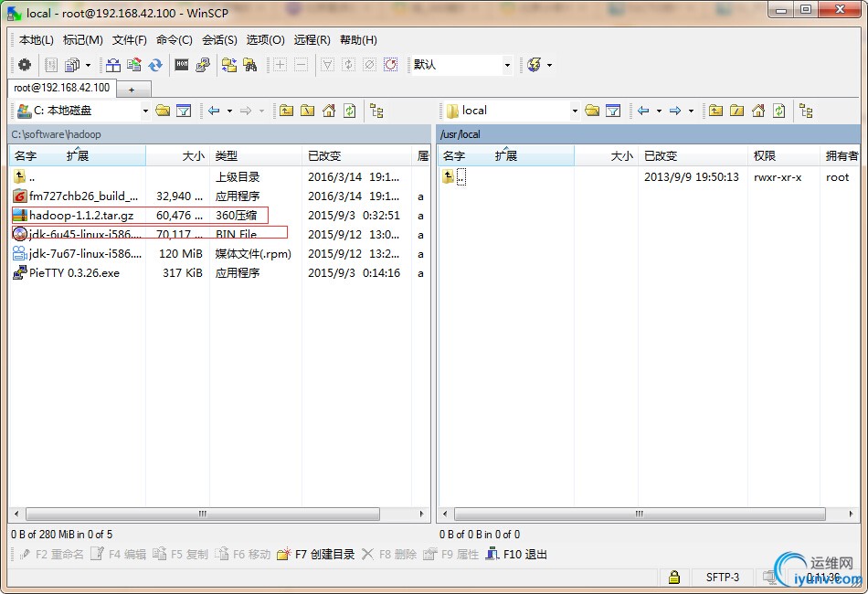This screenshot has height=594, width=868.
Task: Click F7 创建目录 button
Action: 316,554
